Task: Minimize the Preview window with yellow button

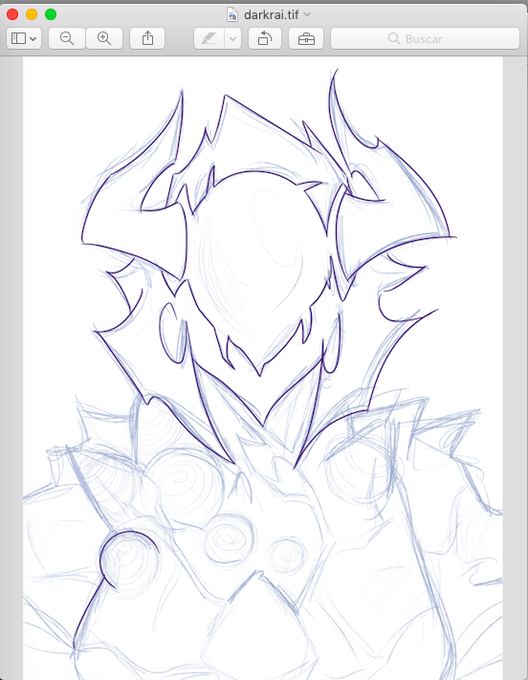Action: click(x=32, y=15)
